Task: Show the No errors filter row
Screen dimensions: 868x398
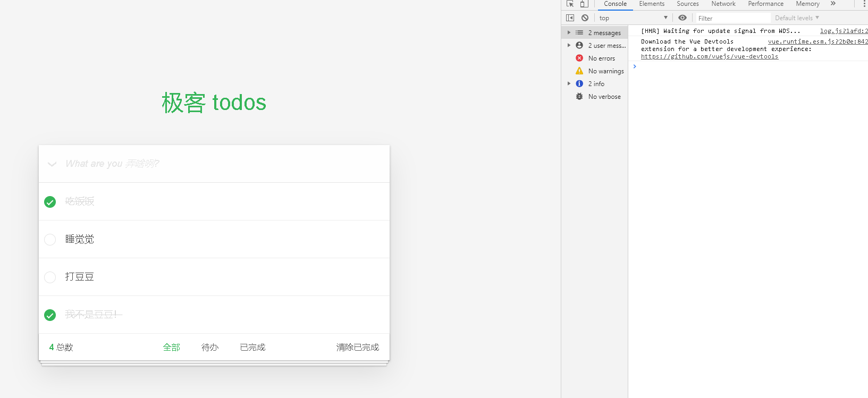Action: coord(601,58)
